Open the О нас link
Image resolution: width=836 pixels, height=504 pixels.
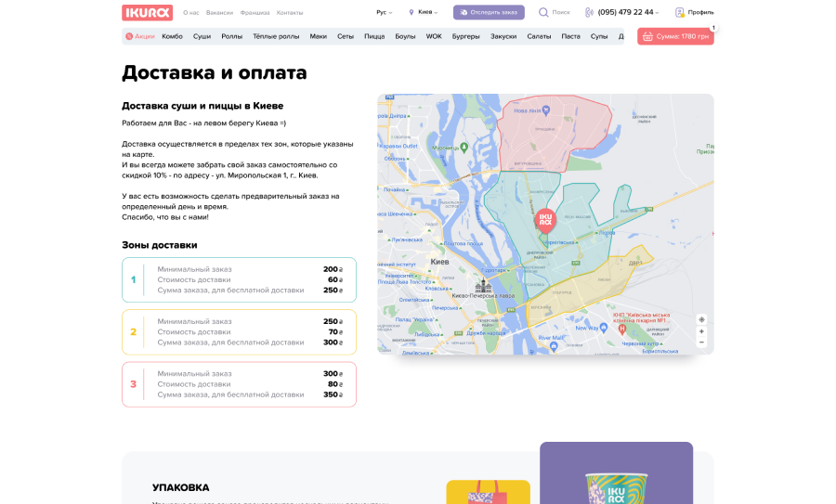(190, 13)
